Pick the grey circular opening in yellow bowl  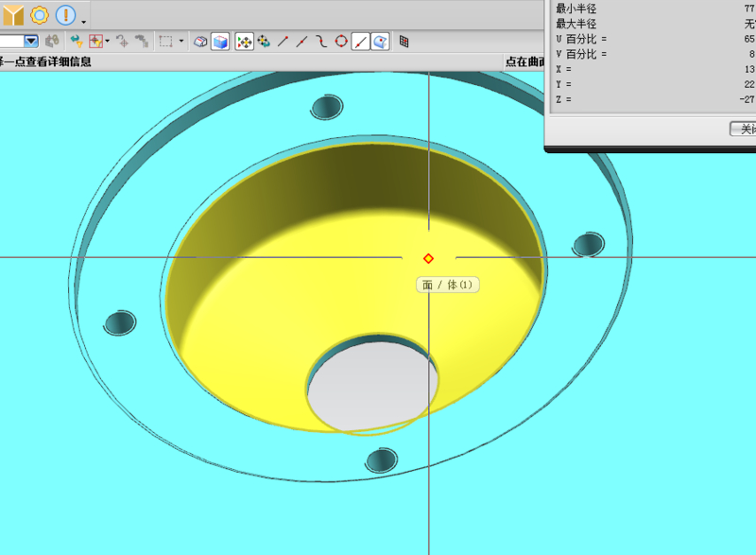point(372,385)
